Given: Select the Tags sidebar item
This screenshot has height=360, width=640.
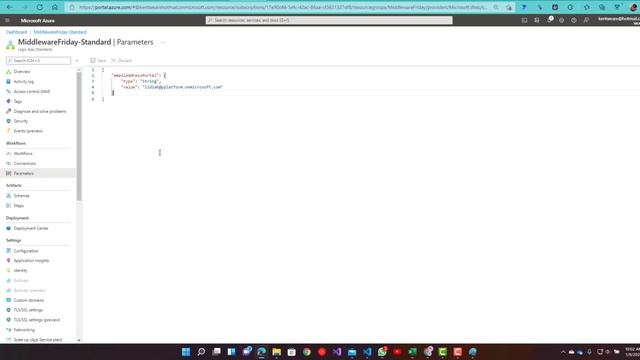Looking at the screenshot, I should (18, 101).
